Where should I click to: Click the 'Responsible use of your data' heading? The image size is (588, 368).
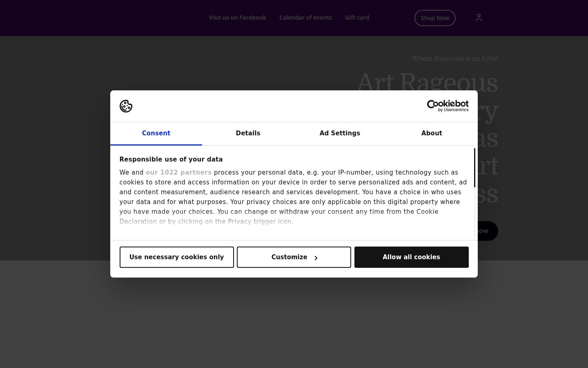click(x=171, y=159)
